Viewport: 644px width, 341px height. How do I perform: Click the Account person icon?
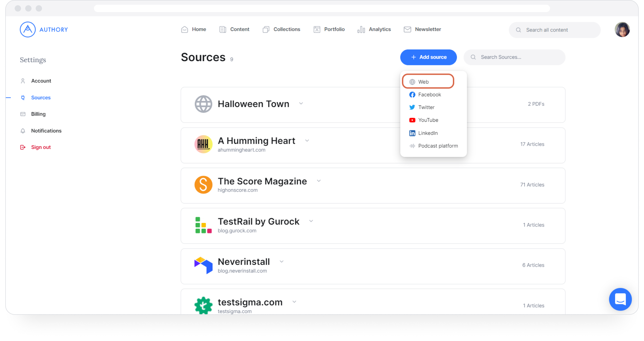[x=23, y=81]
